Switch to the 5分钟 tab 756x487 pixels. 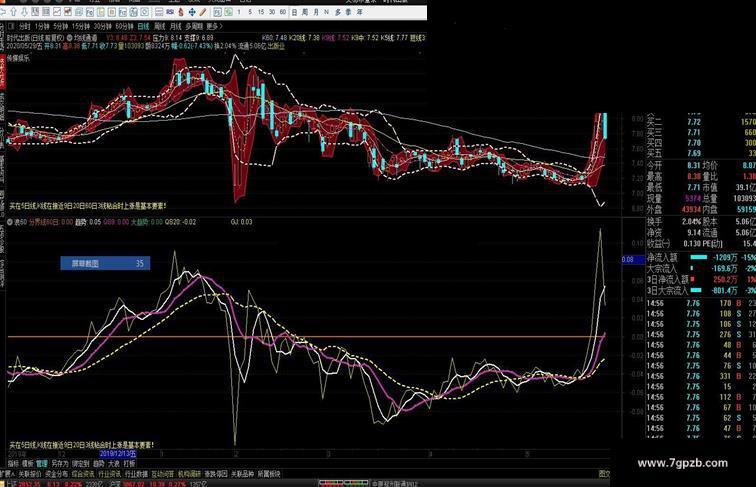61,27
